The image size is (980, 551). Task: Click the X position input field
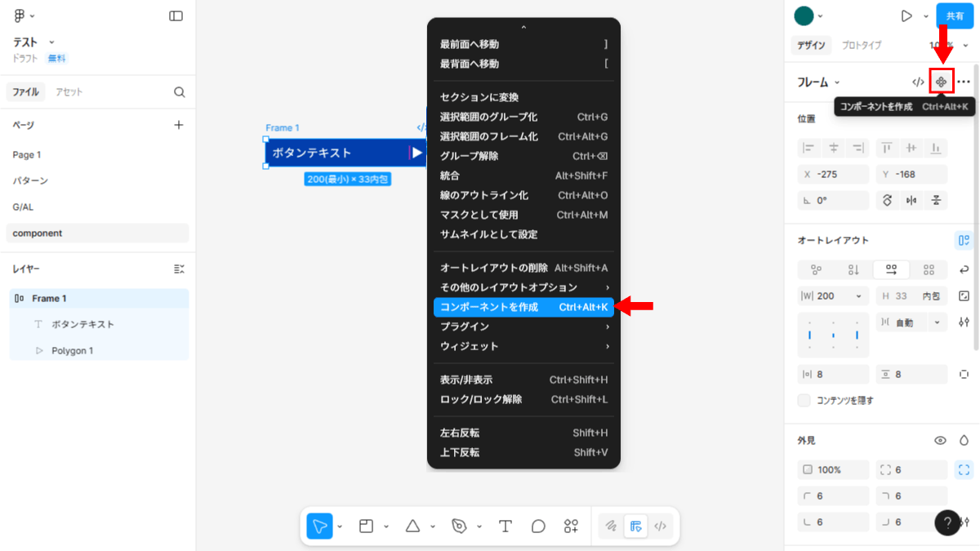tap(833, 174)
